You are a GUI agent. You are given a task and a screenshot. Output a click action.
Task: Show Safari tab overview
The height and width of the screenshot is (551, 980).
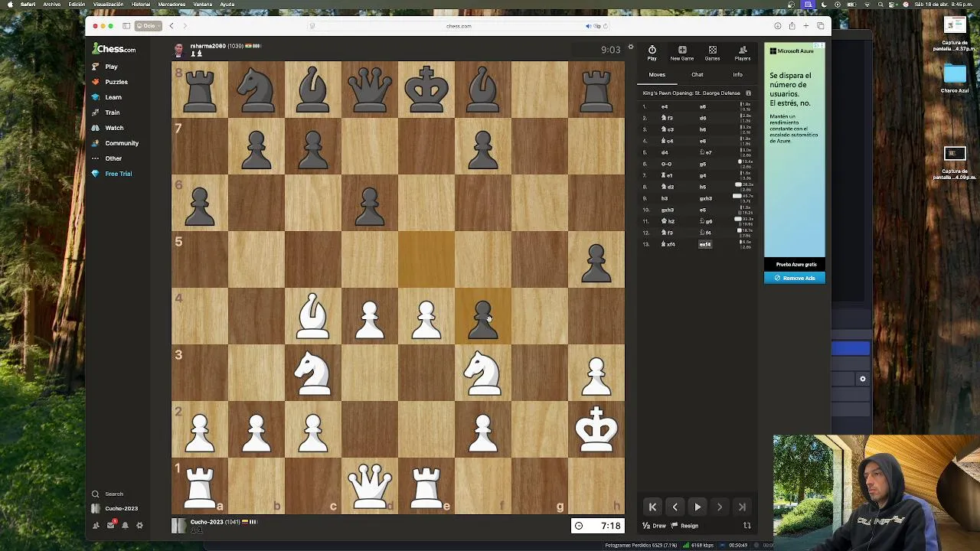820,26
